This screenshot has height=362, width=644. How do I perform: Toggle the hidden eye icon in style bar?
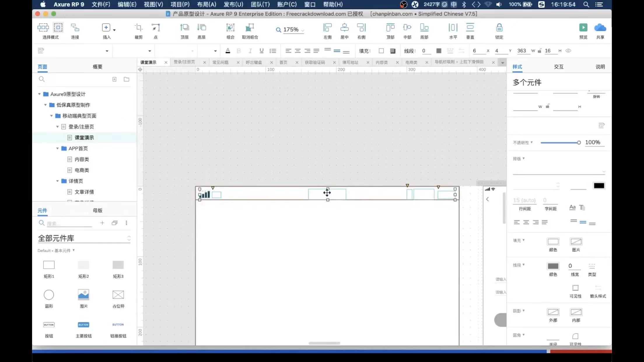pyautogui.click(x=568, y=51)
